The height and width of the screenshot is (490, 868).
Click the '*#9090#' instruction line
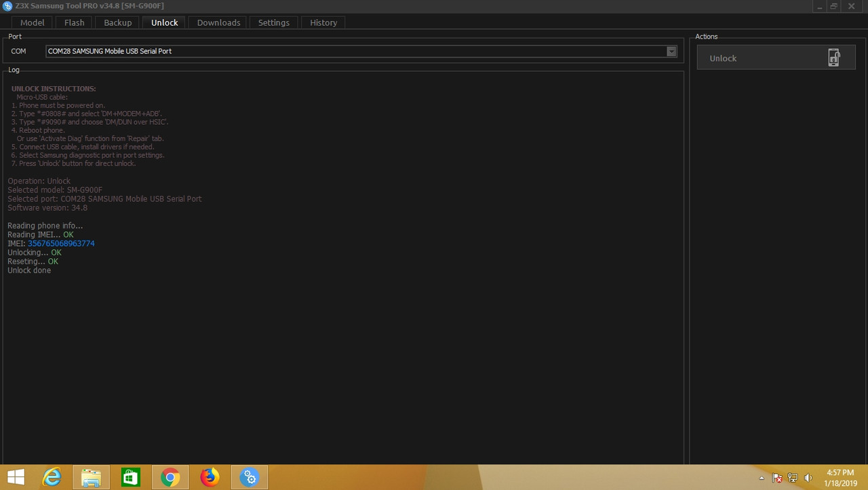90,122
